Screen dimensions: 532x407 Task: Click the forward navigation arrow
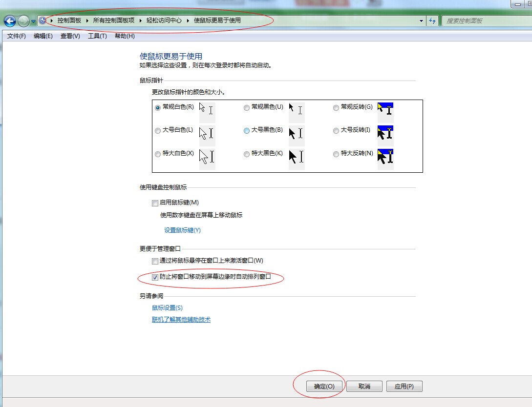pyautogui.click(x=23, y=21)
